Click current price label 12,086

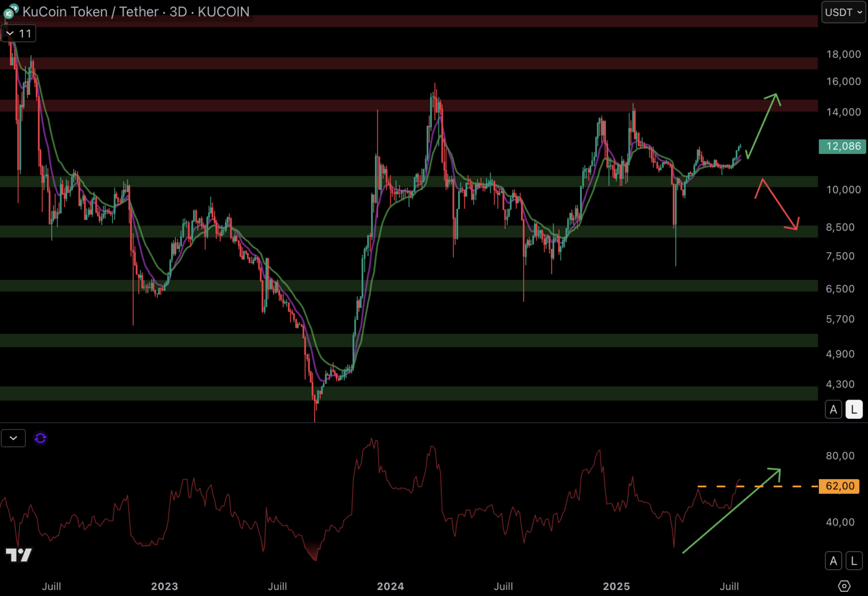[843, 146]
